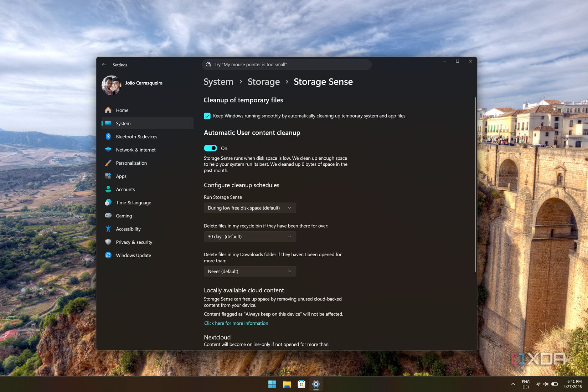The height and width of the screenshot is (392, 588).
Task: Click the Settings search box
Action: click(287, 65)
